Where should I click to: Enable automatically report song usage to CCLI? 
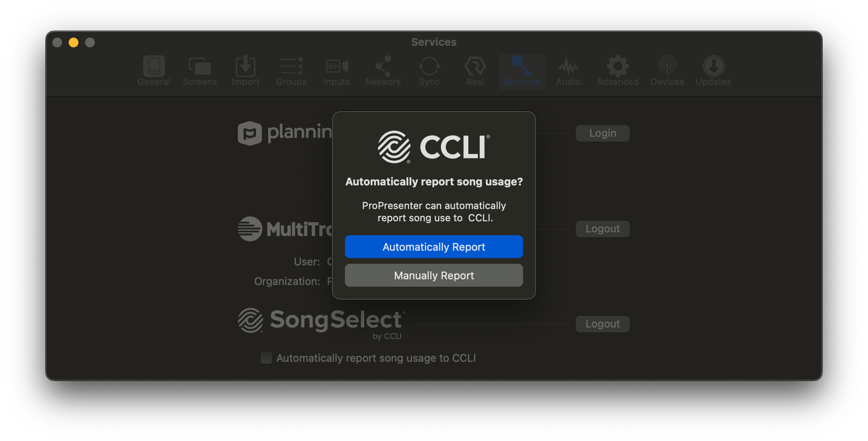(x=434, y=246)
